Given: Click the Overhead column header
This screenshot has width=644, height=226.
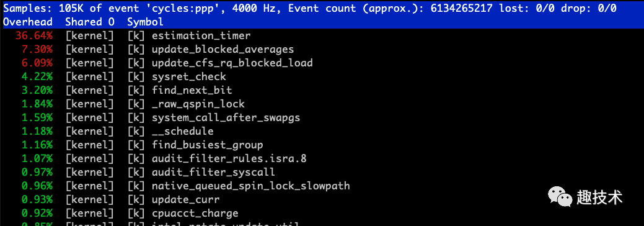Looking at the screenshot, I should [28, 22].
